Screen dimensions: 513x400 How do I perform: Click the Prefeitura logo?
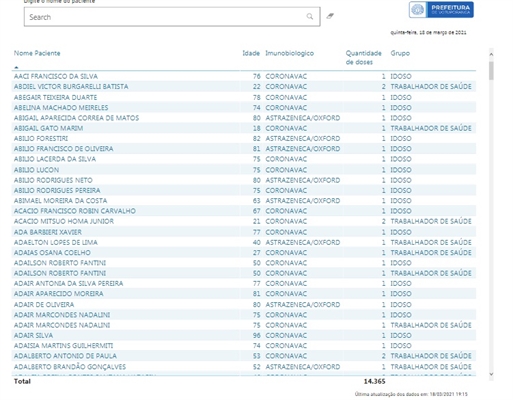click(441, 10)
